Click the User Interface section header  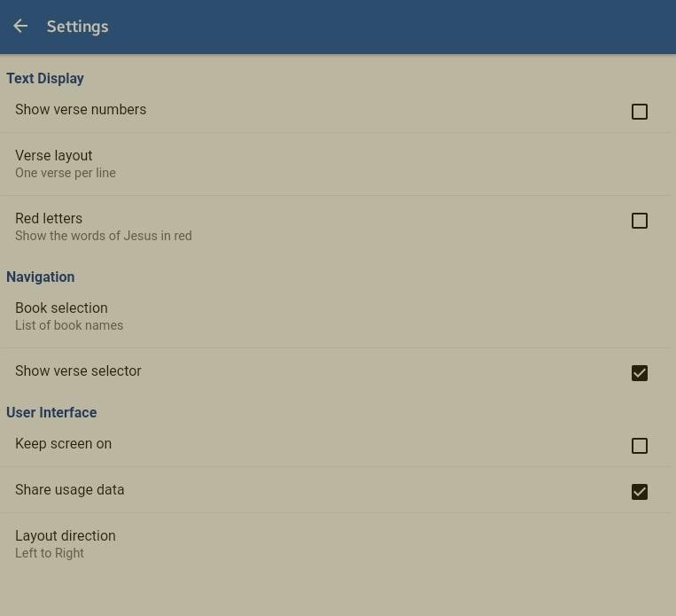(x=51, y=412)
